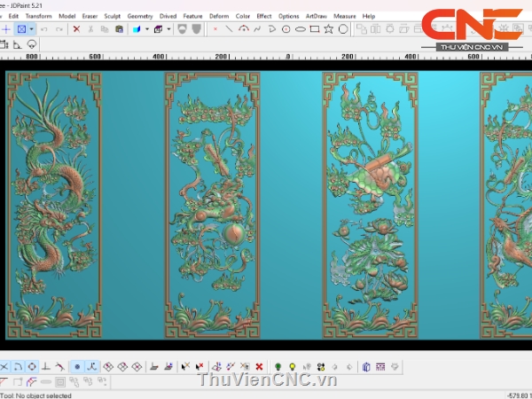The image size is (532, 399).
Task: Expand the wireframe box display dropdown
Action: (168, 29)
